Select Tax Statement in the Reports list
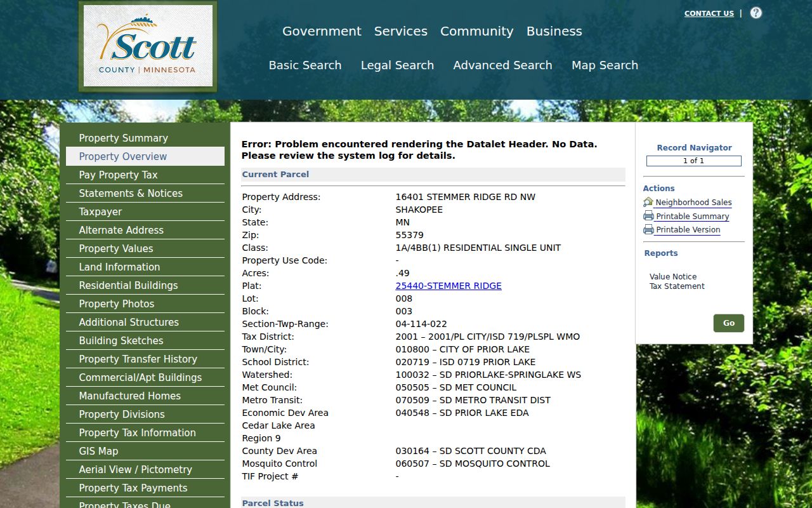 pyautogui.click(x=677, y=286)
